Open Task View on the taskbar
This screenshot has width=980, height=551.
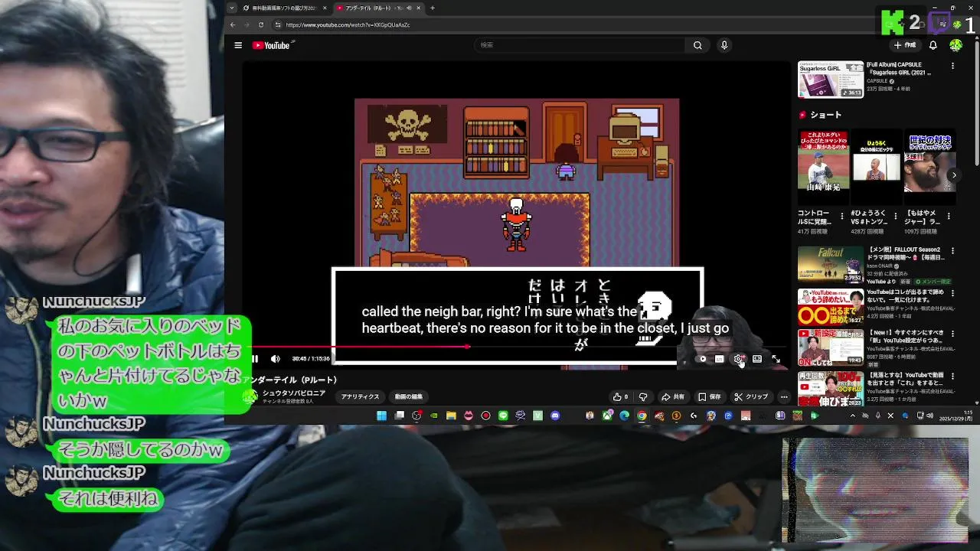(x=399, y=416)
